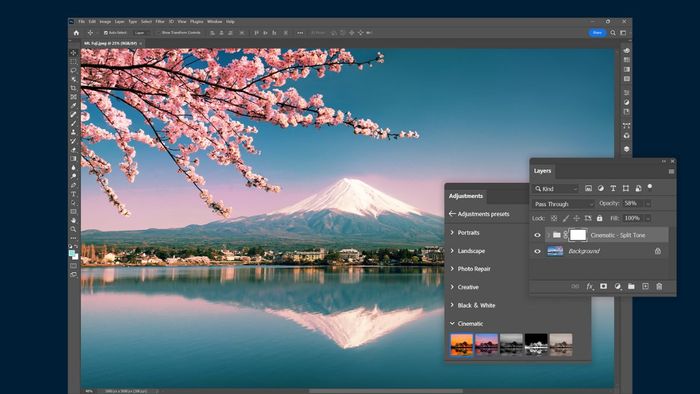Add a layer style with fx icon

[x=590, y=286]
